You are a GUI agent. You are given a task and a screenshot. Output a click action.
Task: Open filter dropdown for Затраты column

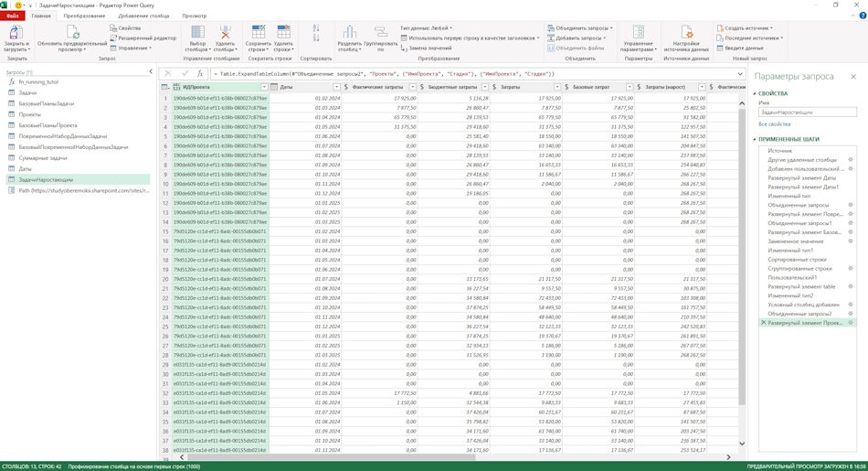(557, 87)
